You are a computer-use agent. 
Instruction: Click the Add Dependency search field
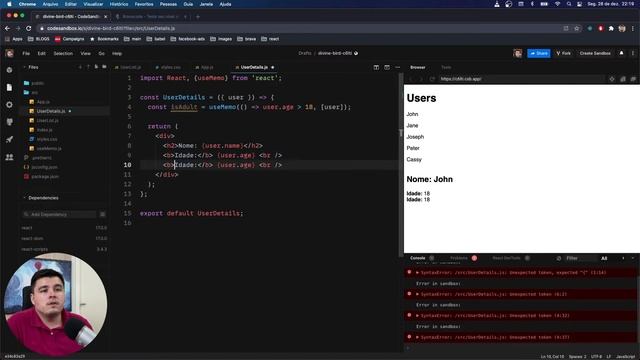[59, 214]
